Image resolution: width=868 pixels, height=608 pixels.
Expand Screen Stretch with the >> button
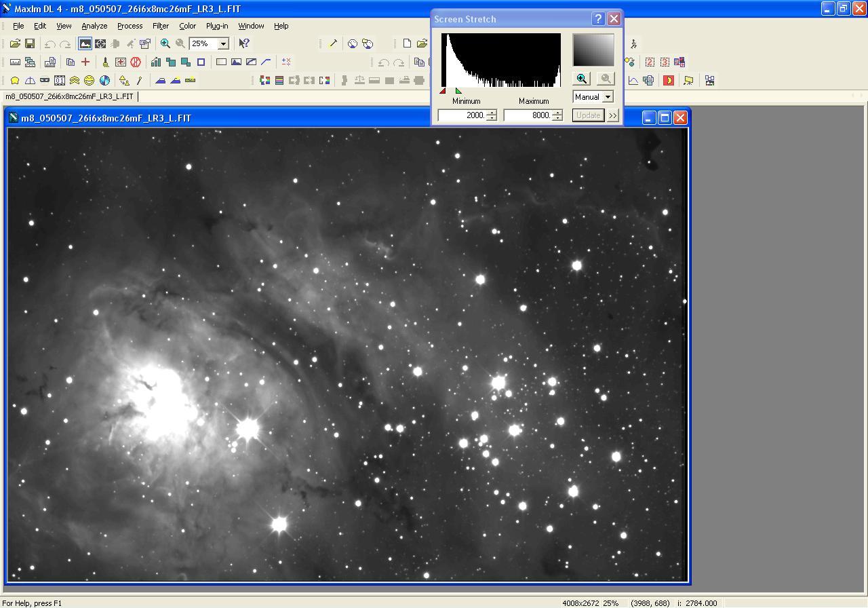tap(613, 115)
